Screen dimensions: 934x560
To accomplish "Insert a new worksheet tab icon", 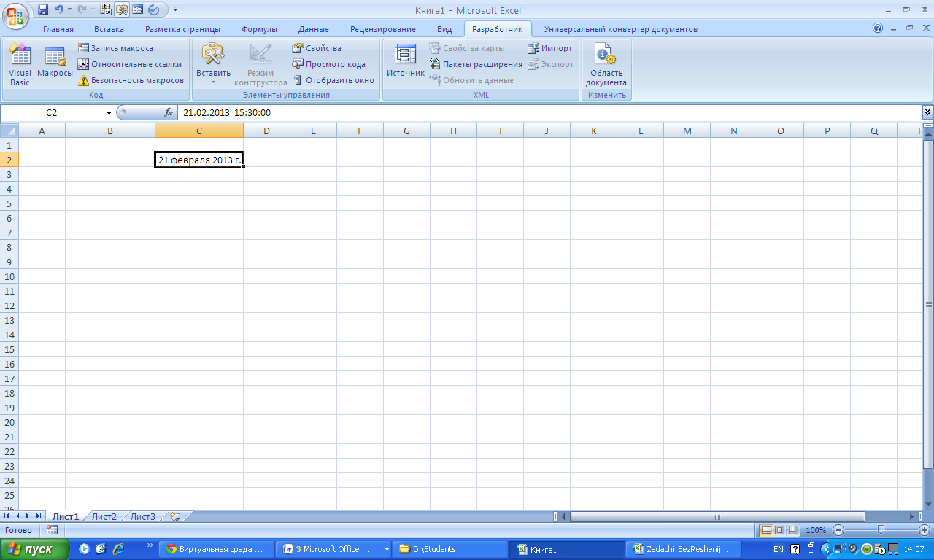I will [x=174, y=516].
